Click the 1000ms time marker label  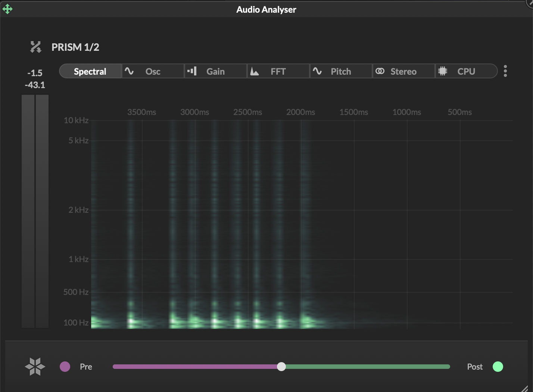click(407, 112)
